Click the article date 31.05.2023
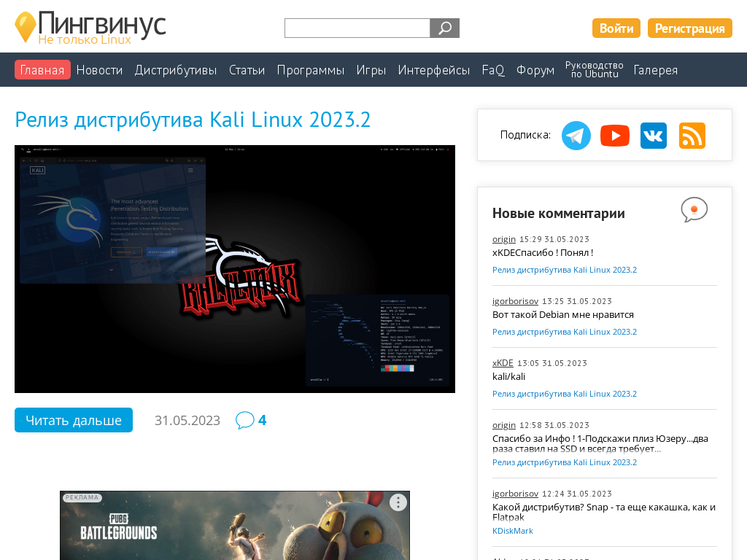 (187, 421)
